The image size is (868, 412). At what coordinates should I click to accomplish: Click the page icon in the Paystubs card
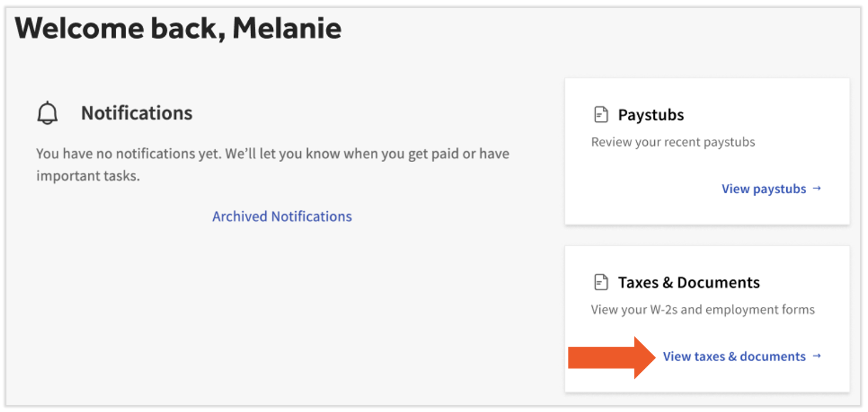click(x=601, y=114)
